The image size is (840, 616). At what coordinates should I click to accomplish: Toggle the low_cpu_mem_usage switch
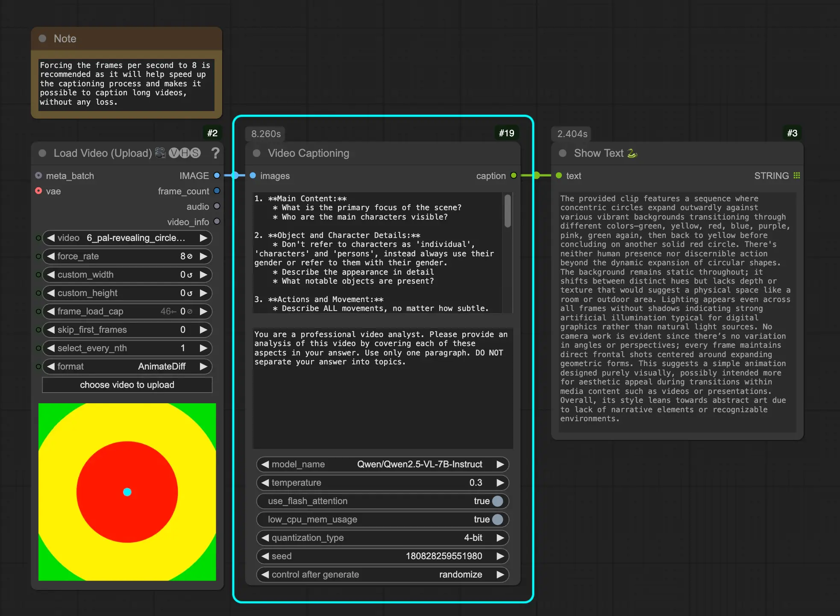[x=497, y=519]
